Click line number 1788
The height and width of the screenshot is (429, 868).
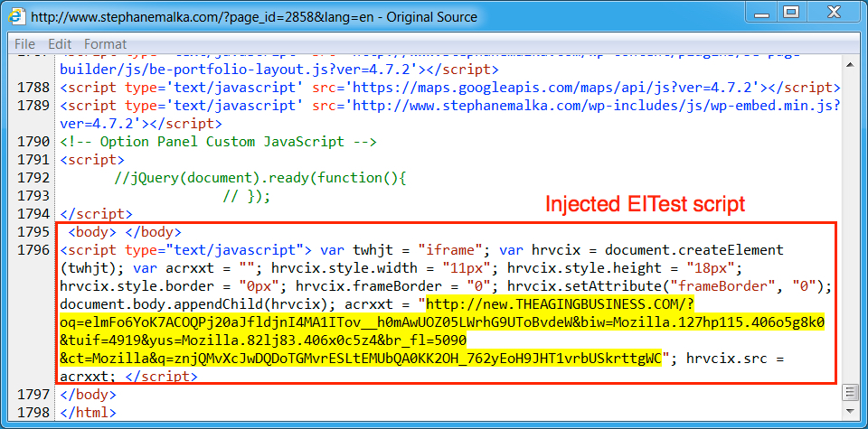(x=33, y=88)
